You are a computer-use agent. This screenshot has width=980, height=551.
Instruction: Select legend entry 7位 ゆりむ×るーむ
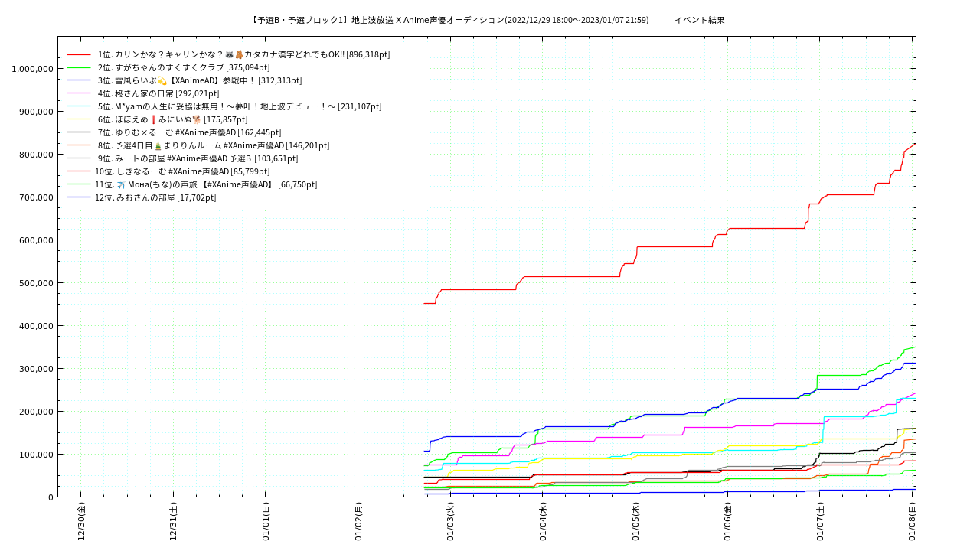(189, 132)
